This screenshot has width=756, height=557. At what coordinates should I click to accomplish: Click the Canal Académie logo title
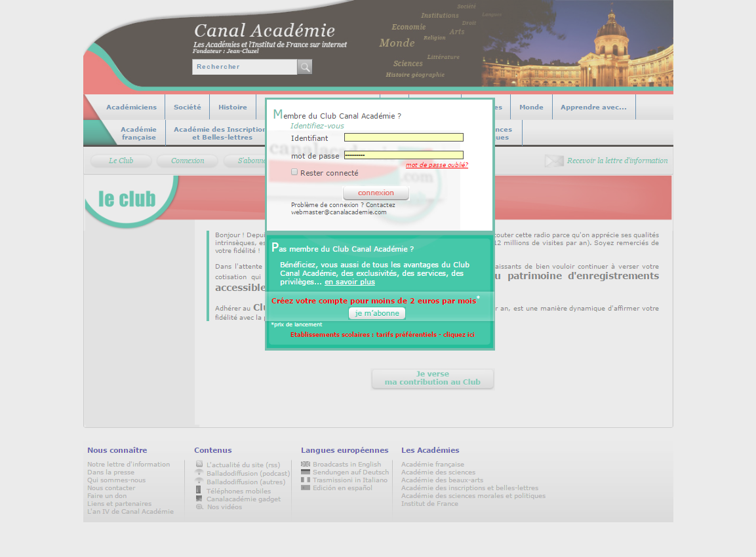pyautogui.click(x=265, y=31)
